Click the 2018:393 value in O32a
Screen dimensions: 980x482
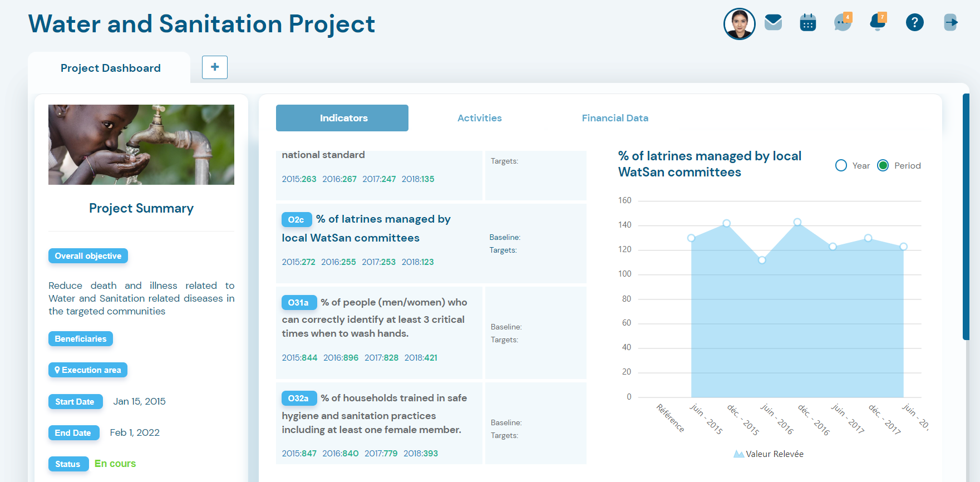(421, 454)
